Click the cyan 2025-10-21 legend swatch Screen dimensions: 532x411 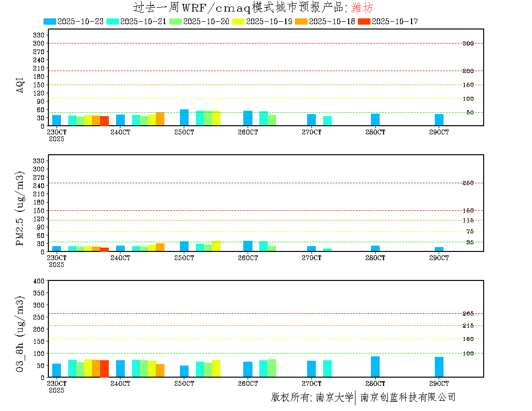(x=113, y=21)
